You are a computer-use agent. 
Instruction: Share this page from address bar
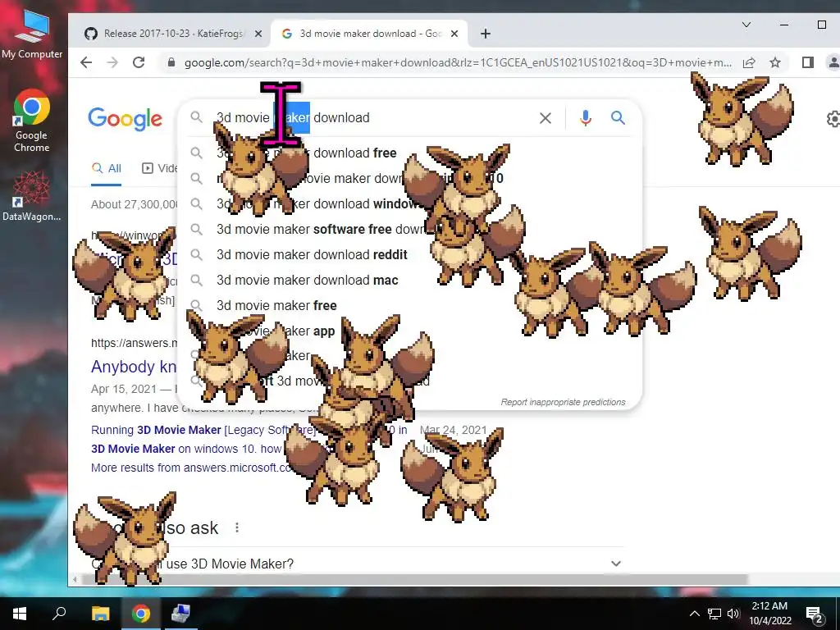pyautogui.click(x=749, y=62)
